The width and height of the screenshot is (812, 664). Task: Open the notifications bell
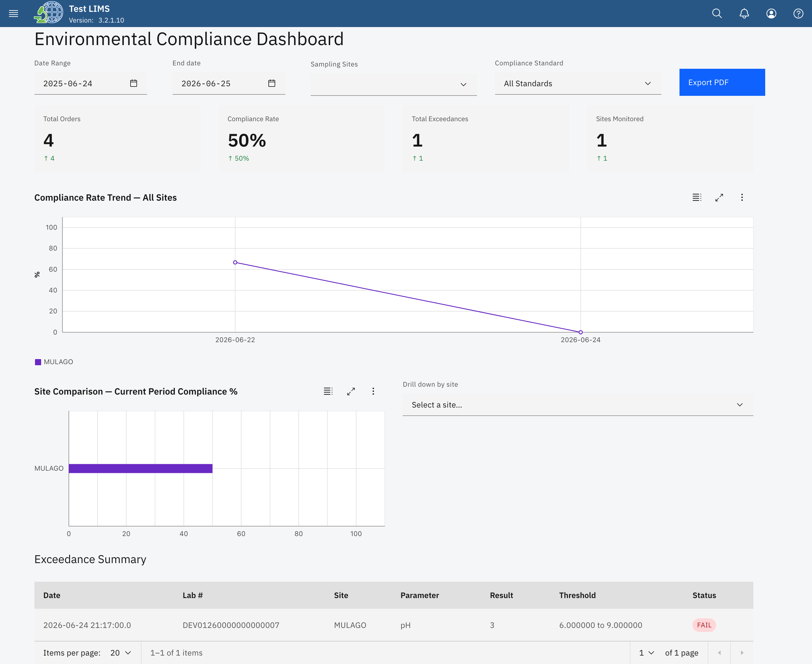click(x=744, y=14)
